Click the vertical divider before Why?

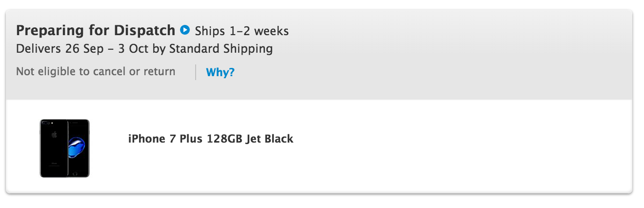tap(196, 72)
